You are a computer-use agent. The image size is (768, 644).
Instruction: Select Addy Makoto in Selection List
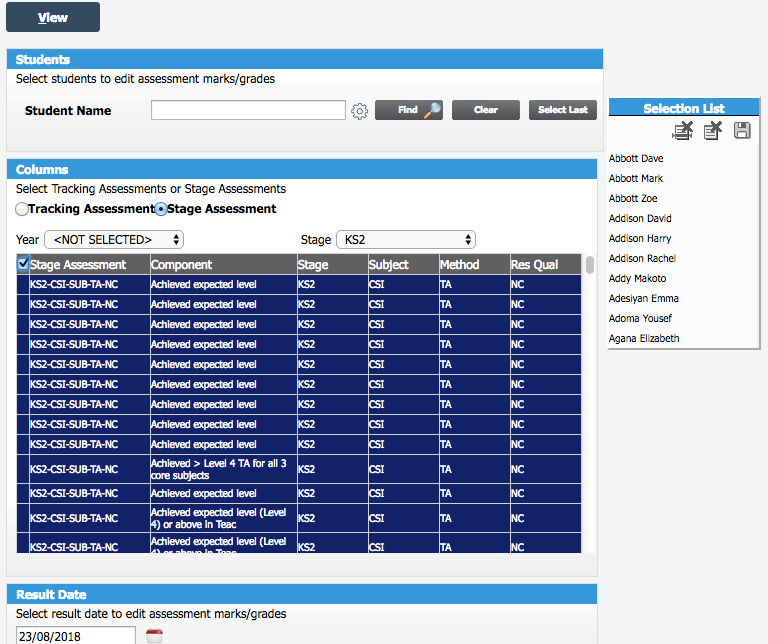pos(637,278)
